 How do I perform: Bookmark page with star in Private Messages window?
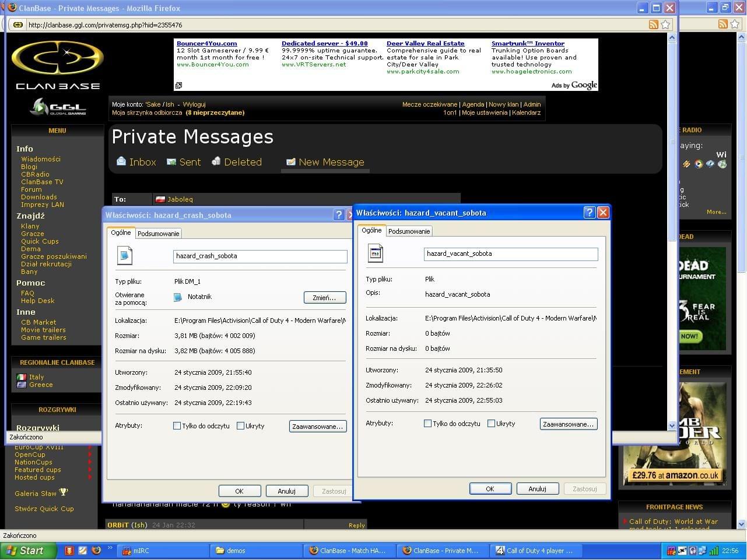(x=665, y=24)
